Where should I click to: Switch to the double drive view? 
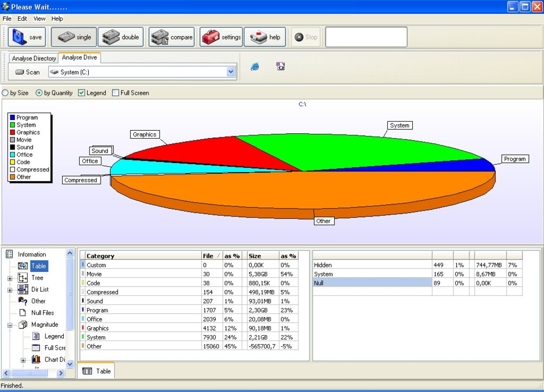[121, 37]
